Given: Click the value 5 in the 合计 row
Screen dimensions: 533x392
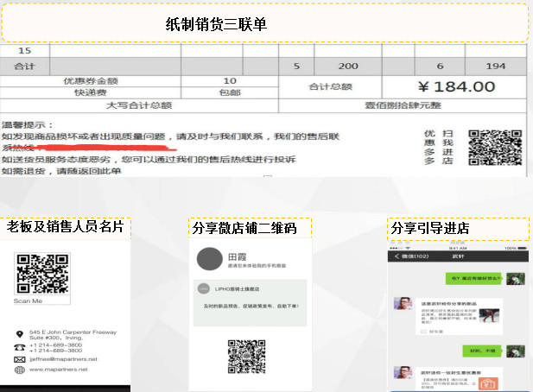Looking at the screenshot, I should coord(296,66).
